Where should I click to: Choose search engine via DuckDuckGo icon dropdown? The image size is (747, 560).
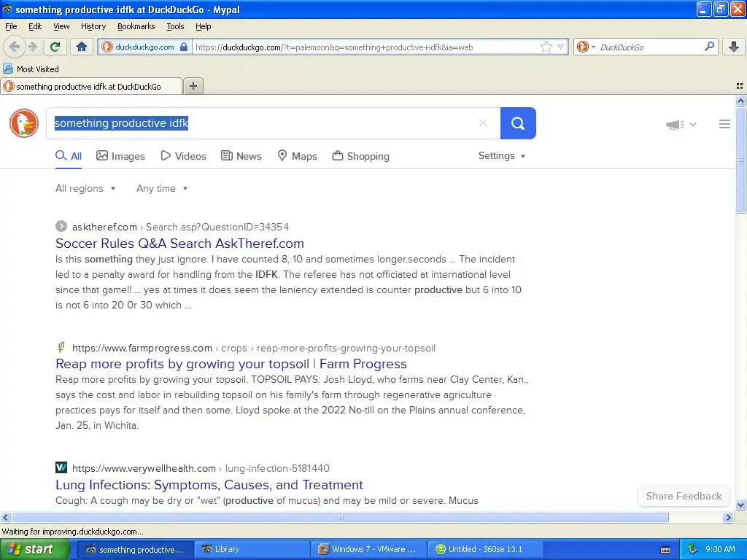tap(586, 47)
